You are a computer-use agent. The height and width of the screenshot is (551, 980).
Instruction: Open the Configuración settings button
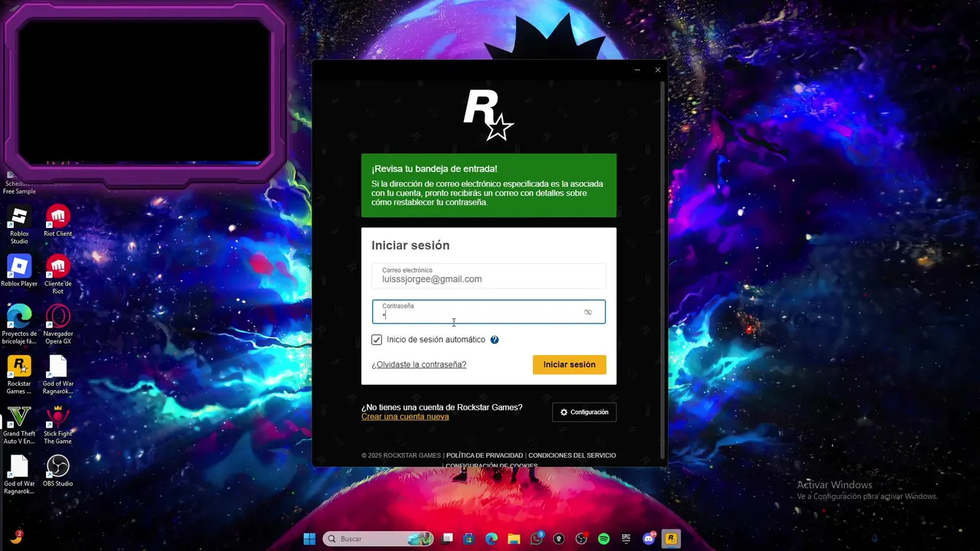coord(584,412)
